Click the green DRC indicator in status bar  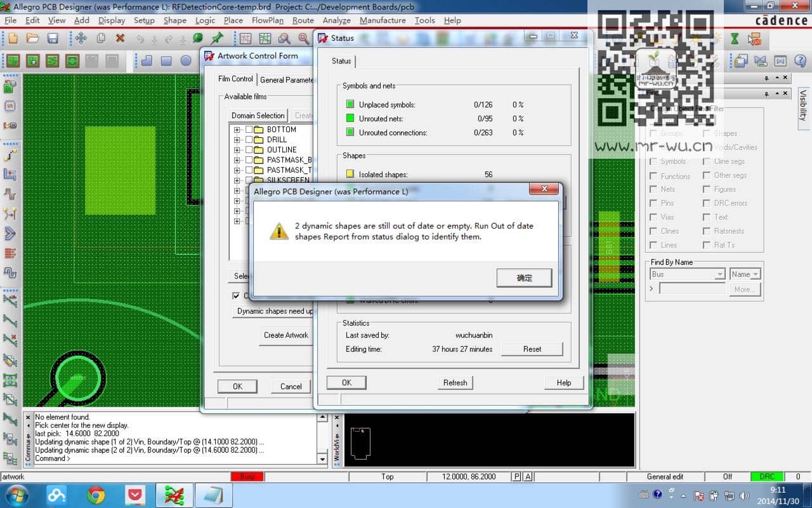pos(766,476)
